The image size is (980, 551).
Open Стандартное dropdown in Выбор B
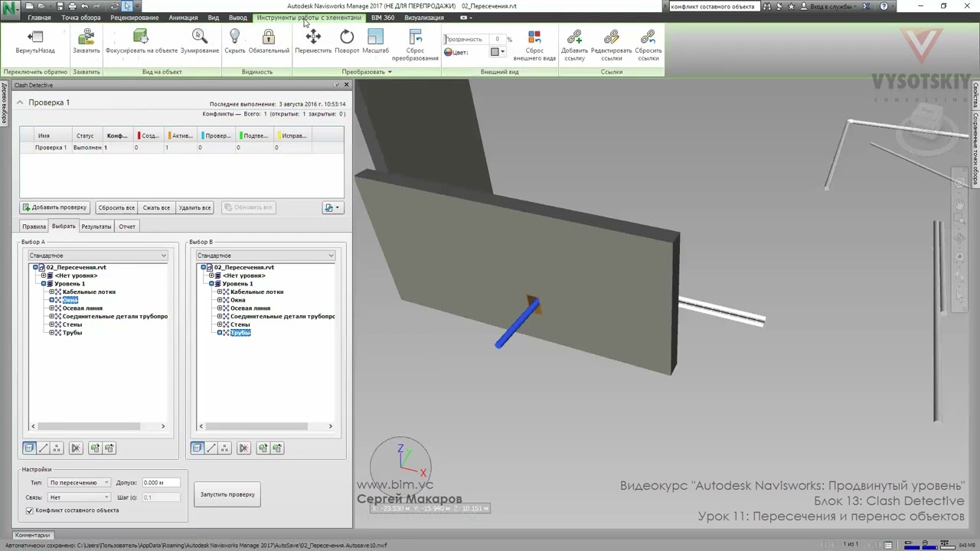(x=265, y=256)
